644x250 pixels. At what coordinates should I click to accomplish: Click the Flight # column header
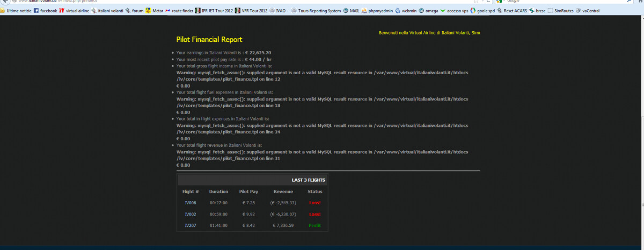point(191,191)
